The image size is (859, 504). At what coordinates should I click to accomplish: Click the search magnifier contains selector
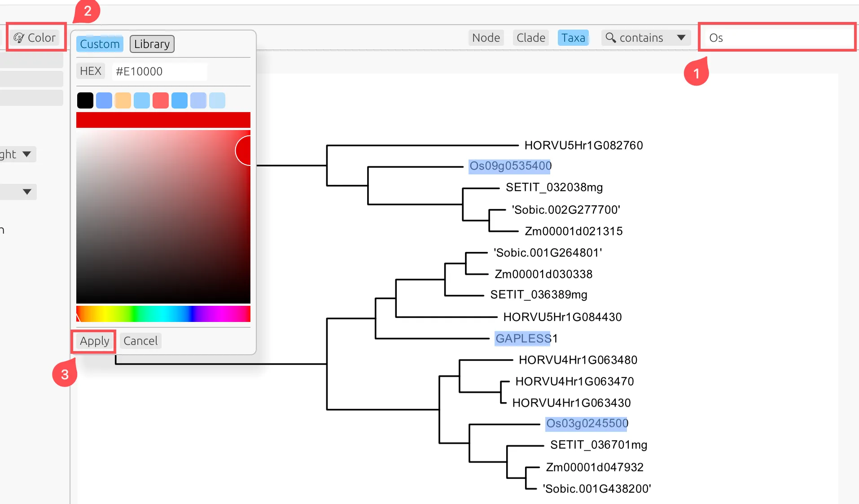635,38
